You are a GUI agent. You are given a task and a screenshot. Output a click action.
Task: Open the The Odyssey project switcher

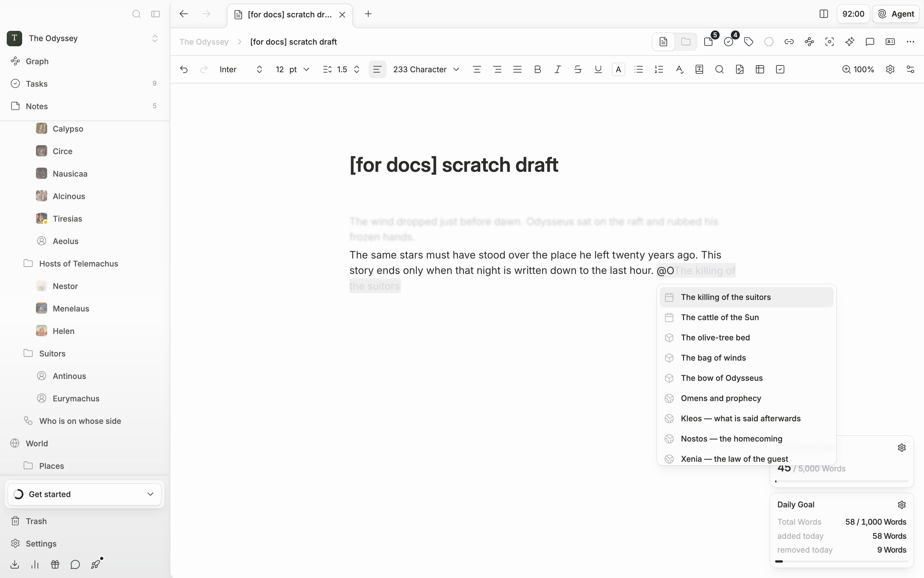[83, 38]
